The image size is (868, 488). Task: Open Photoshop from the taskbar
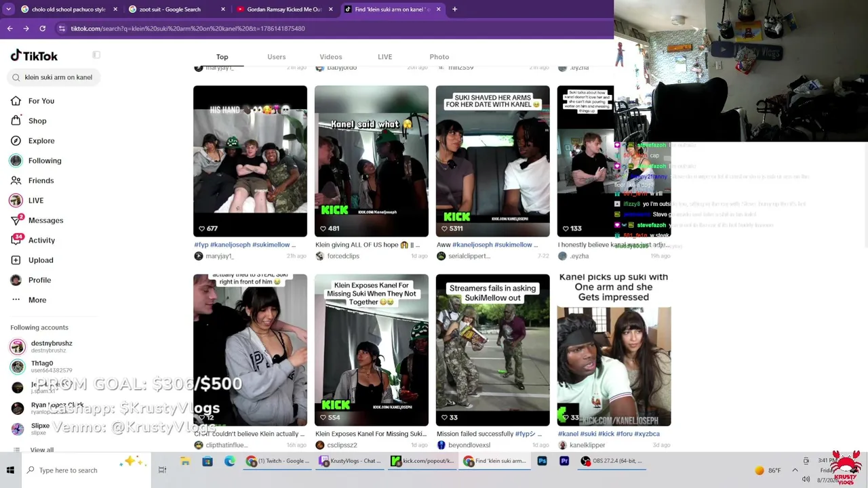[542, 462]
